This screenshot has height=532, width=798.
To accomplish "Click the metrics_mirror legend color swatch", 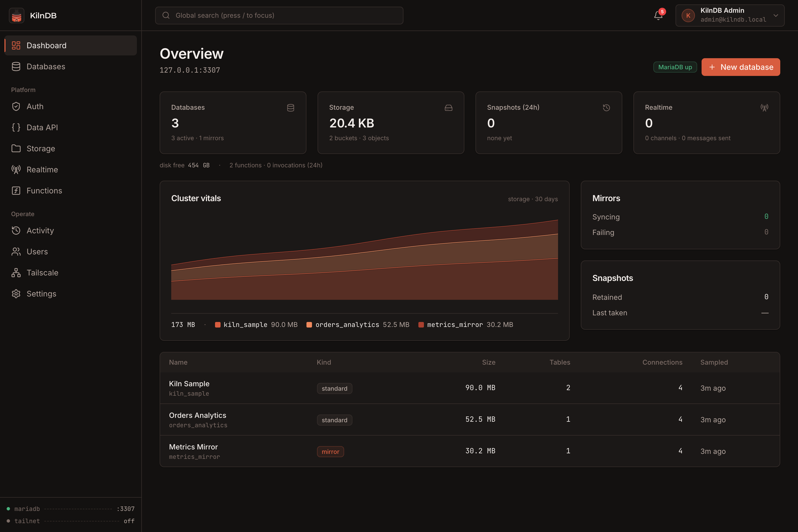I will [x=421, y=325].
